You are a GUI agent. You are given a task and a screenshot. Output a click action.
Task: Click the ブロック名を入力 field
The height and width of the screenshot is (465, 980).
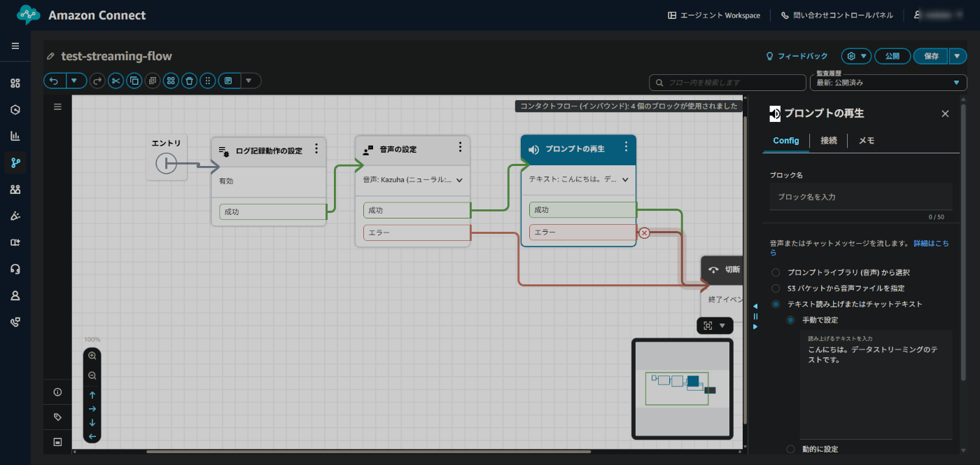861,197
